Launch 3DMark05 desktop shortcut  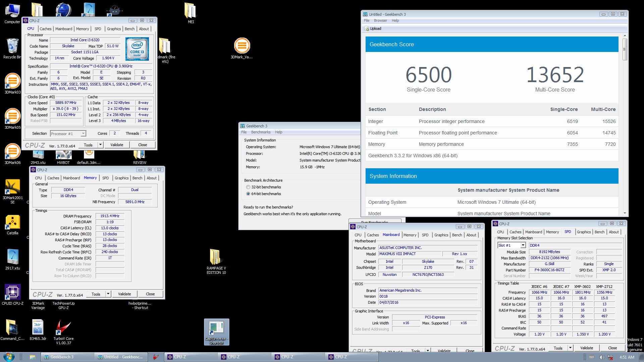click(x=12, y=119)
